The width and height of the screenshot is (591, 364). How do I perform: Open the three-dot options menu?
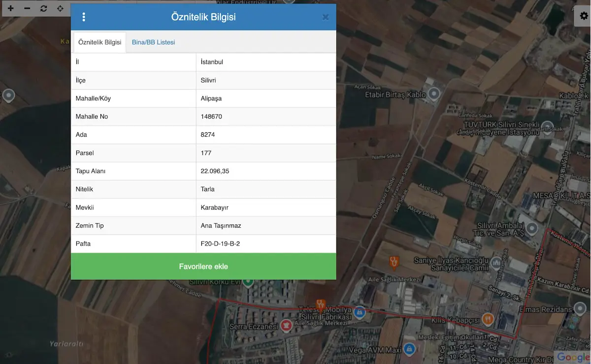pos(84,17)
